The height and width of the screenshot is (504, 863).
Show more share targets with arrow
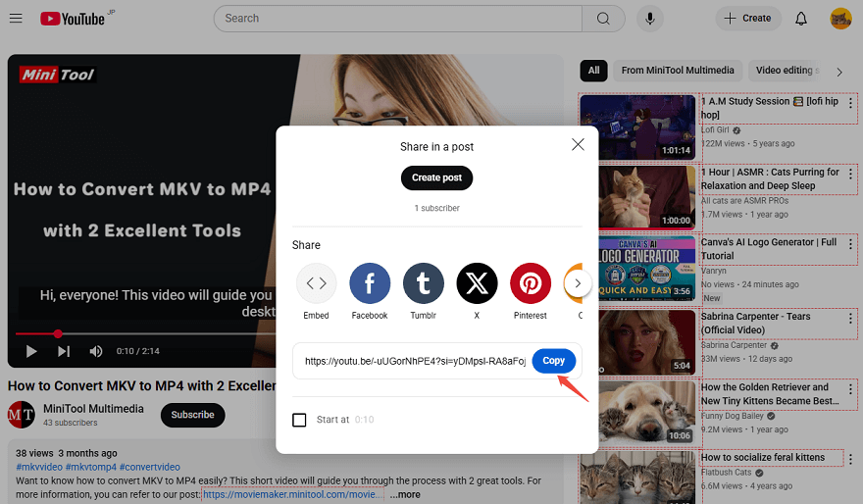click(x=578, y=283)
